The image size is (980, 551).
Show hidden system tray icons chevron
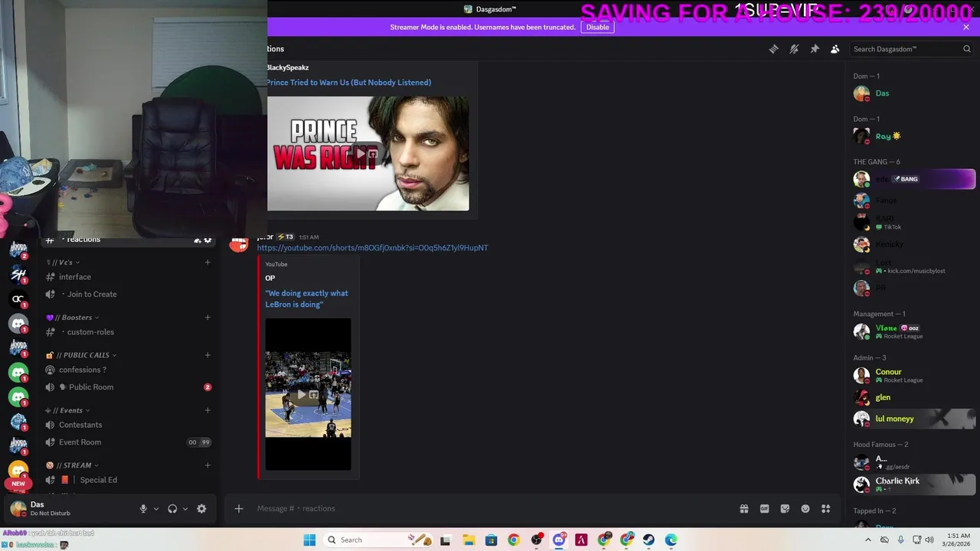(867, 540)
